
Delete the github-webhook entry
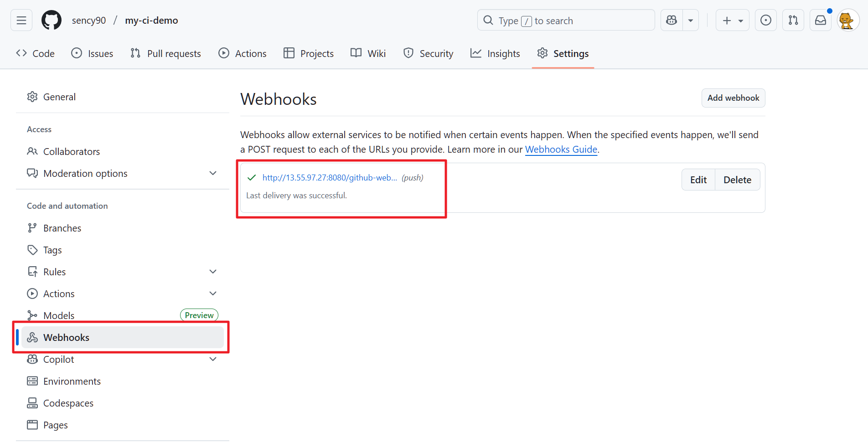[737, 180]
